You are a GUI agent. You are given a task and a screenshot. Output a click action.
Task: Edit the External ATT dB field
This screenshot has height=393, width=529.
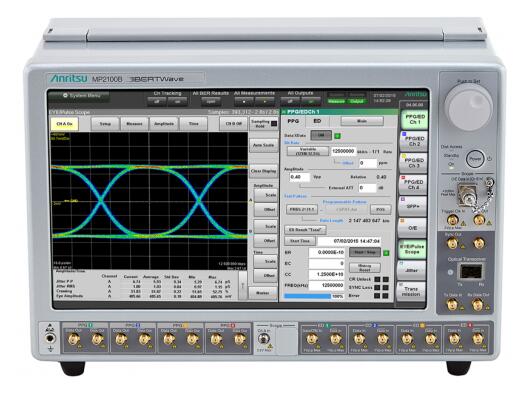coord(367,188)
